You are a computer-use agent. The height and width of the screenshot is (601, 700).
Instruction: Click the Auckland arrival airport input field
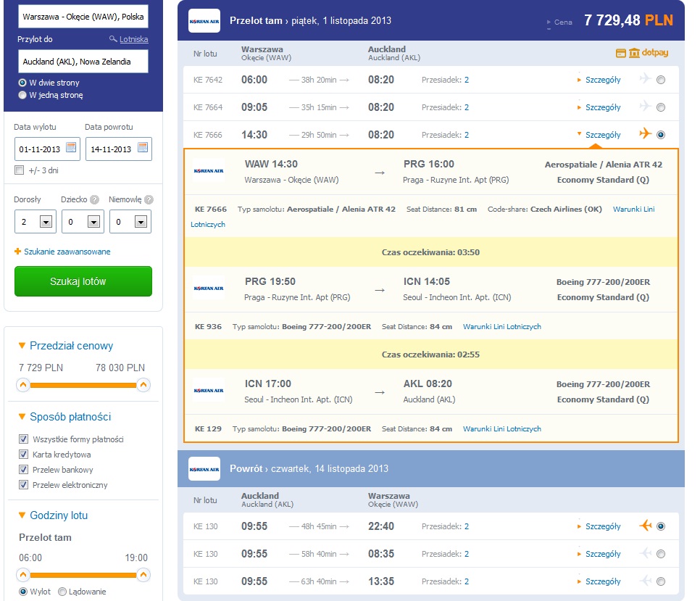(x=83, y=62)
